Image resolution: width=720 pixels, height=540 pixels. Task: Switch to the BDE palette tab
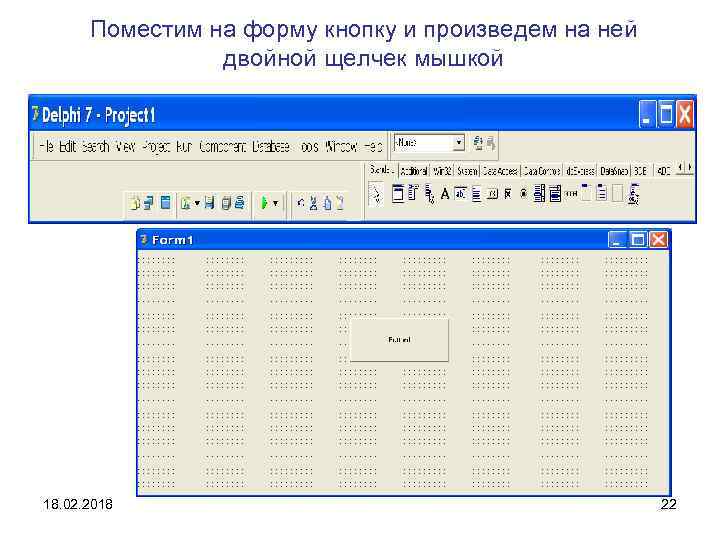click(641, 171)
